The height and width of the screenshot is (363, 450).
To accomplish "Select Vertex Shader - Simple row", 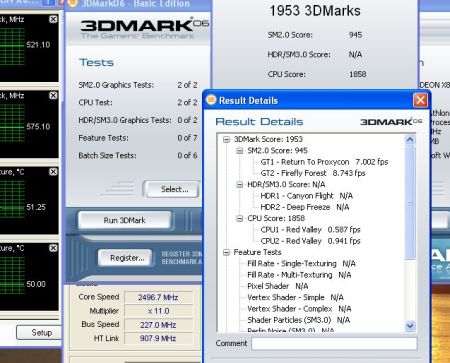I will (295, 297).
